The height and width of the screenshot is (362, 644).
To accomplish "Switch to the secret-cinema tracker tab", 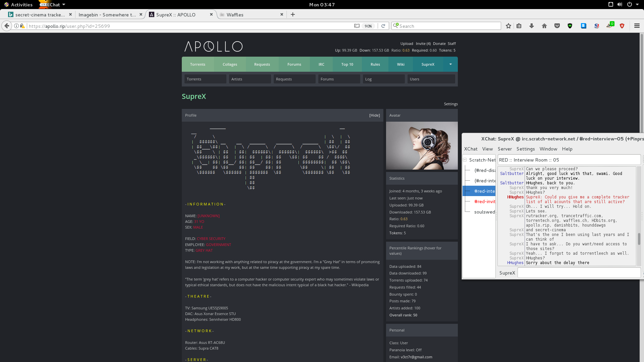I will (40, 15).
